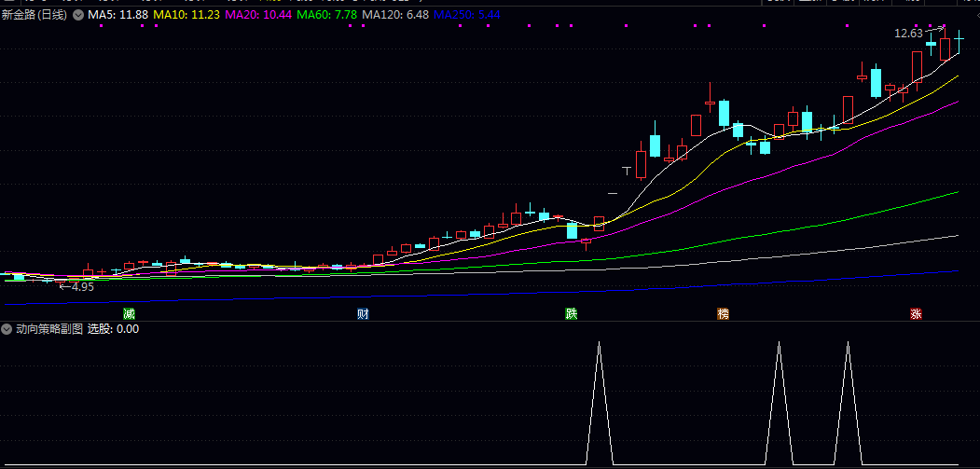Open the dropdown beside 新金路(日线) title
This screenshot has height=469, width=980.
78,15
